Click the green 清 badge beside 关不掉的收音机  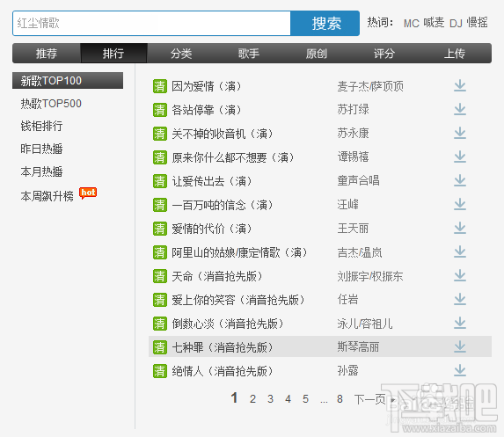point(160,134)
